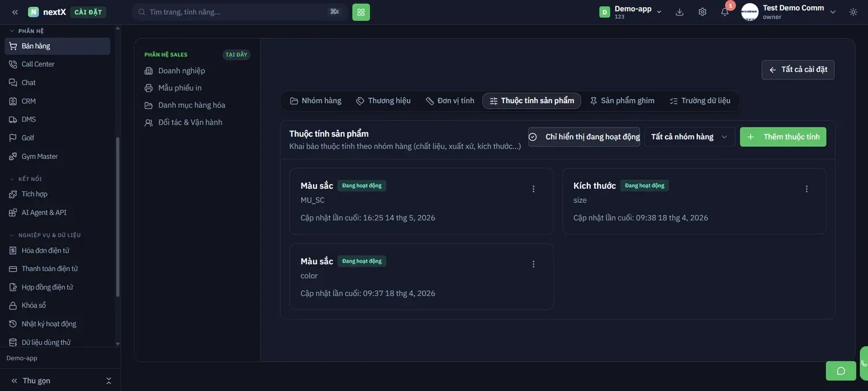Image resolution: width=868 pixels, height=391 pixels.
Task: Click the nextX logo icon
Action: point(34,12)
